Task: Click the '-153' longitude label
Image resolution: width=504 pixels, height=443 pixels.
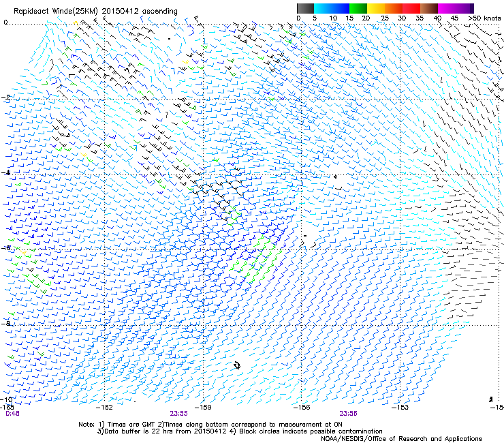Action: (x=400, y=408)
